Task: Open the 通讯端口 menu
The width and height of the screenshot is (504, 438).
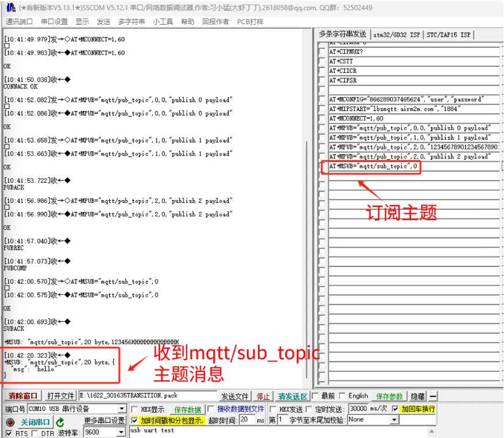Action: tap(20, 21)
